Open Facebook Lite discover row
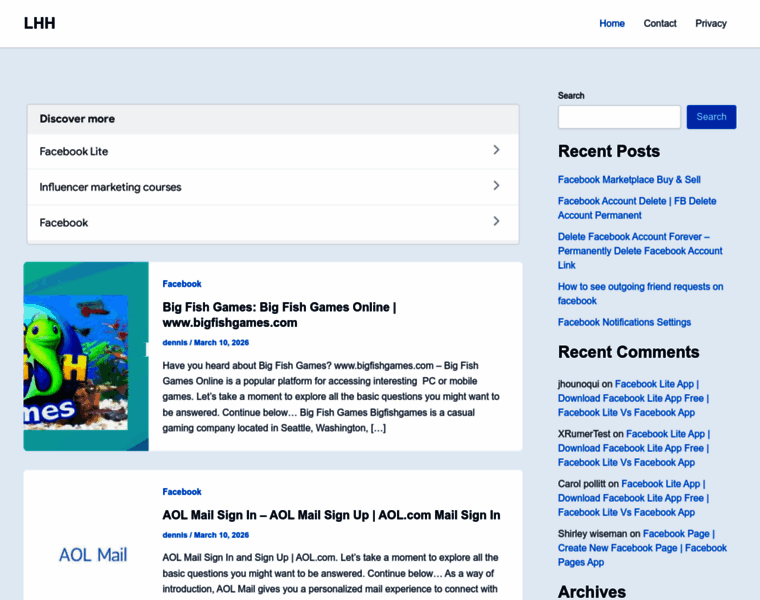760x600 pixels. (x=273, y=151)
